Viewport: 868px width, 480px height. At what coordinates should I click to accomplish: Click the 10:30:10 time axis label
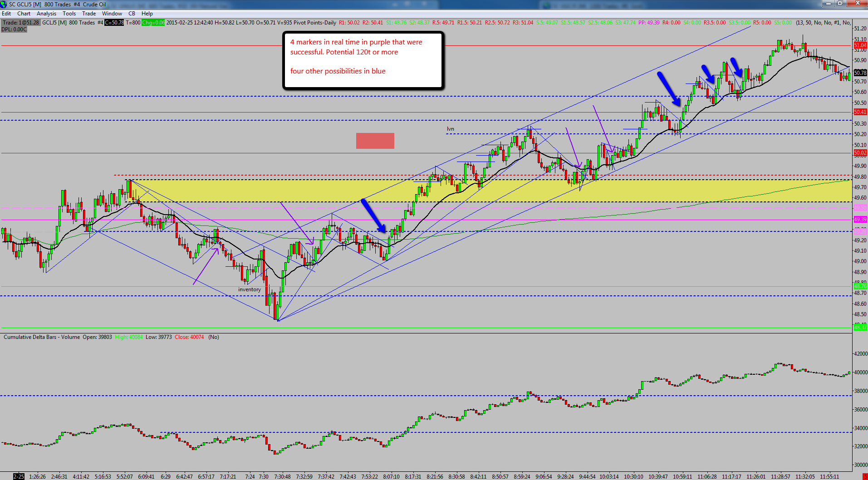point(633,477)
